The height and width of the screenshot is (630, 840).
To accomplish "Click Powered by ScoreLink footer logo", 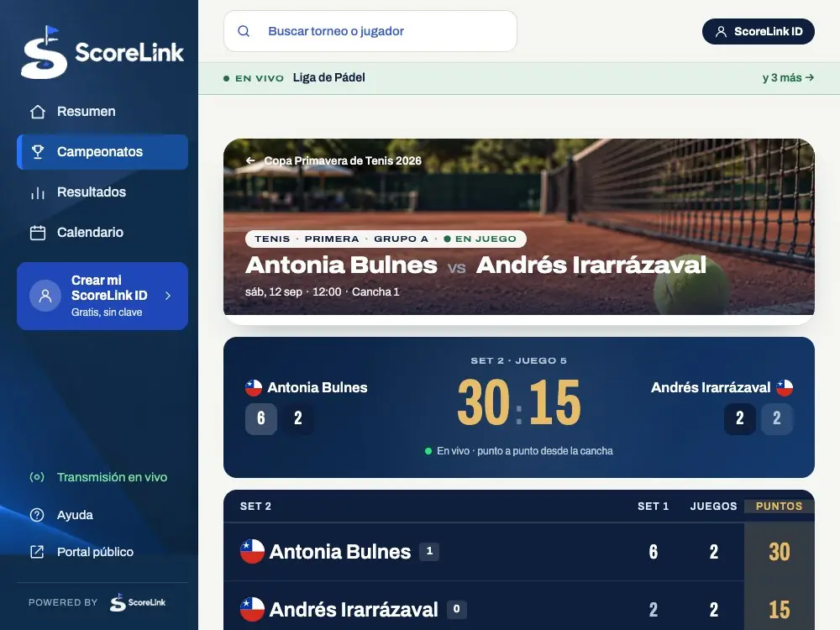I will pos(138,602).
